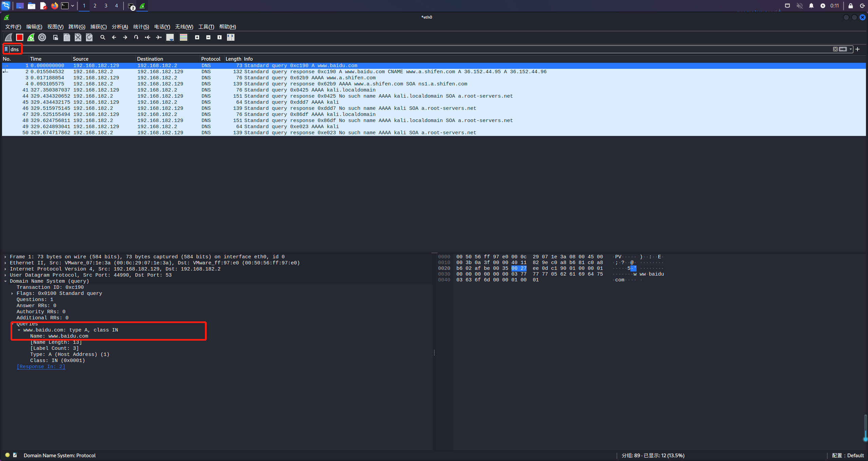Image resolution: width=868 pixels, height=461 pixels.
Task: Click the Start capturing packets shark fin icon
Action: tap(8, 37)
